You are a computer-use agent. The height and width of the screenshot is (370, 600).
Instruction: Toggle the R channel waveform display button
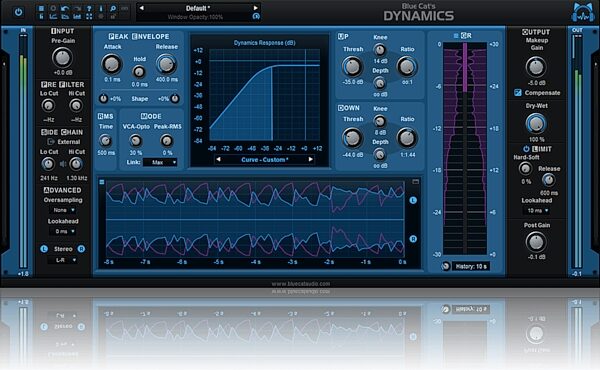click(x=413, y=239)
